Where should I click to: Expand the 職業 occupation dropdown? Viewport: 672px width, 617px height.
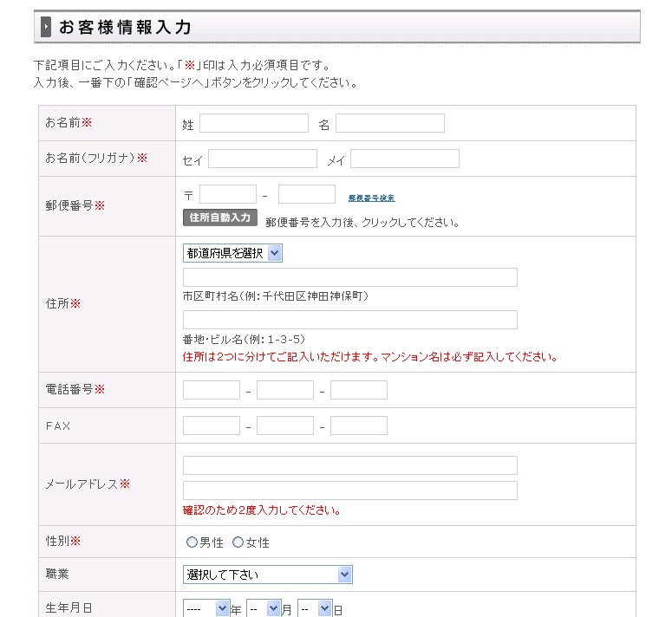point(267,575)
